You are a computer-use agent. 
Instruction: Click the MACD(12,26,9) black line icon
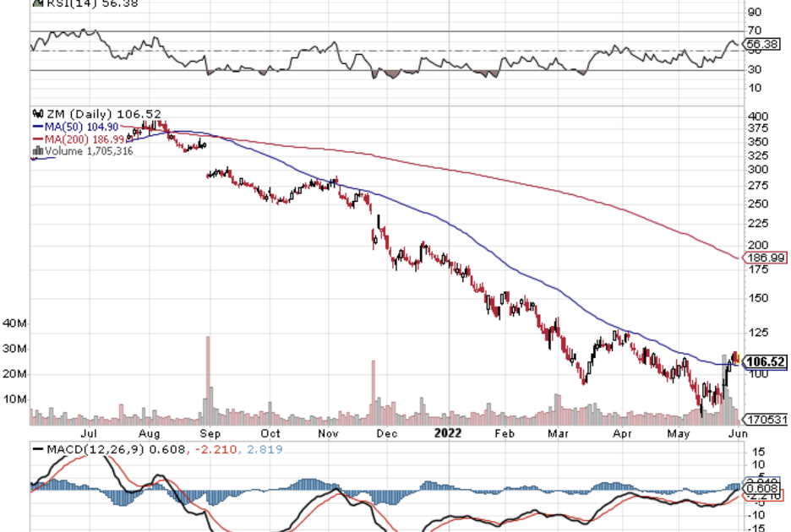(38, 448)
